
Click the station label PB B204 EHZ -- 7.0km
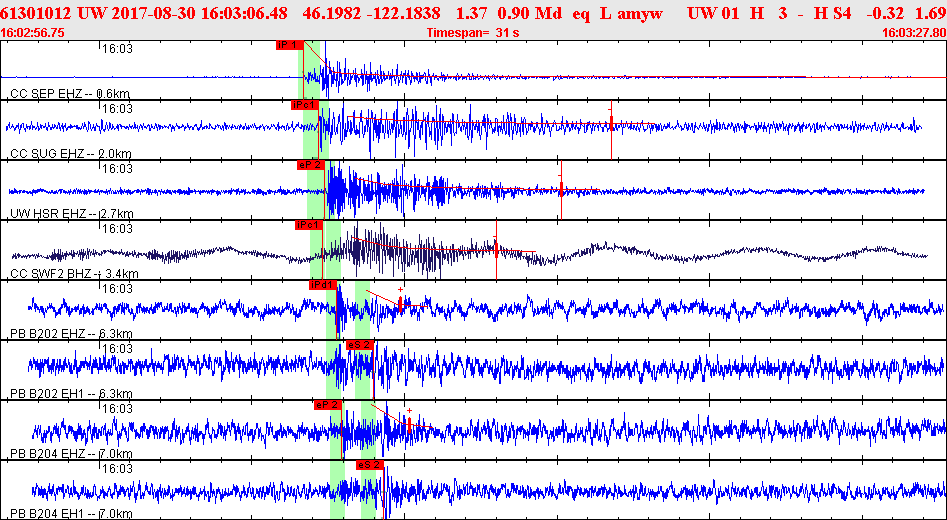point(71,453)
